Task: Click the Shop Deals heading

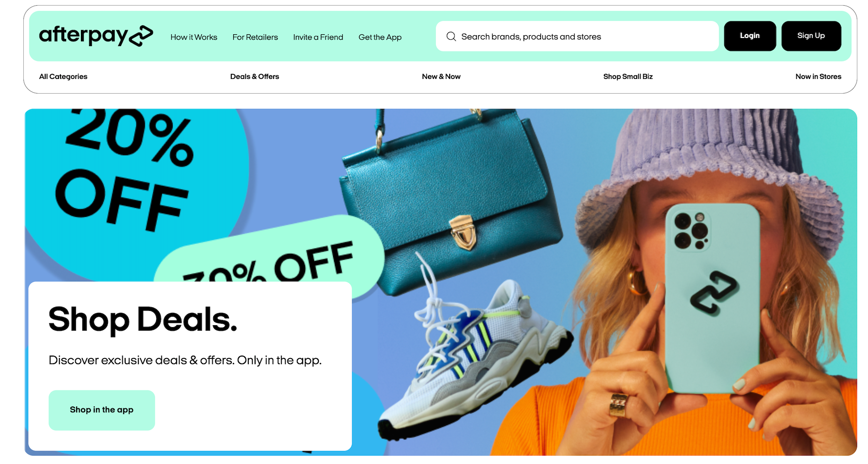Action: pyautogui.click(x=143, y=319)
